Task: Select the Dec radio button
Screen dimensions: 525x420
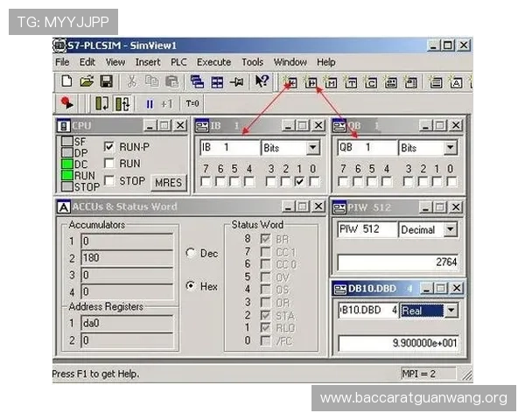Action: click(x=191, y=253)
